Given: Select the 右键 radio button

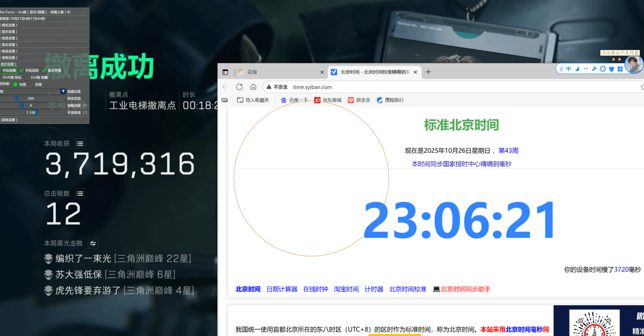Looking at the screenshot, I should point(31,85).
